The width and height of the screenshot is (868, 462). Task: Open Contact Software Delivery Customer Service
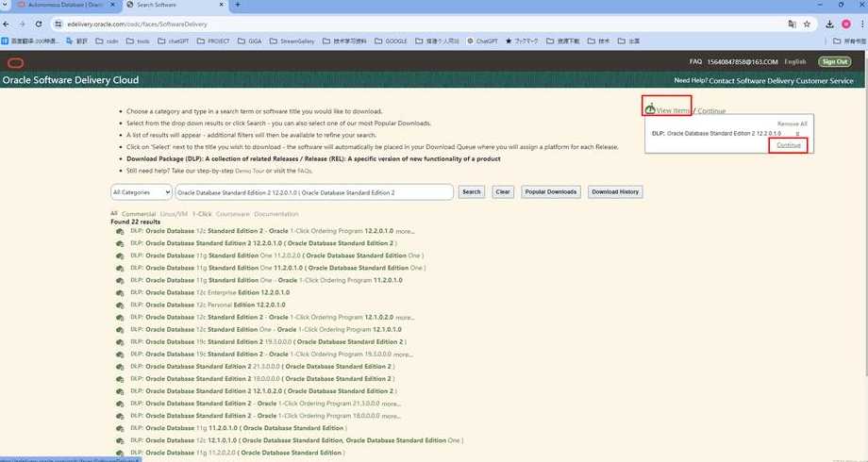[x=781, y=81]
